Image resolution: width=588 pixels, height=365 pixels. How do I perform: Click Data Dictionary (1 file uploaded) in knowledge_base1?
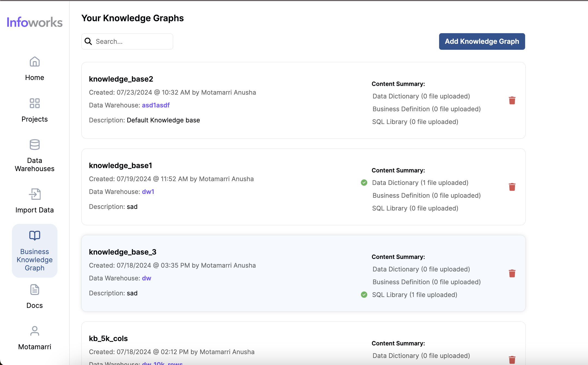tap(420, 183)
